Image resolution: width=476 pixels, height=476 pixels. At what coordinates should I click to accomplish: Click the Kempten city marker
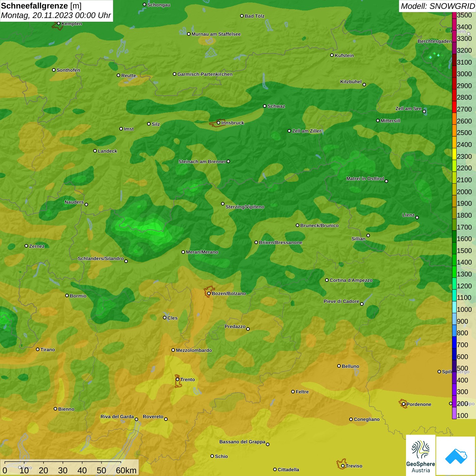tap(58, 23)
